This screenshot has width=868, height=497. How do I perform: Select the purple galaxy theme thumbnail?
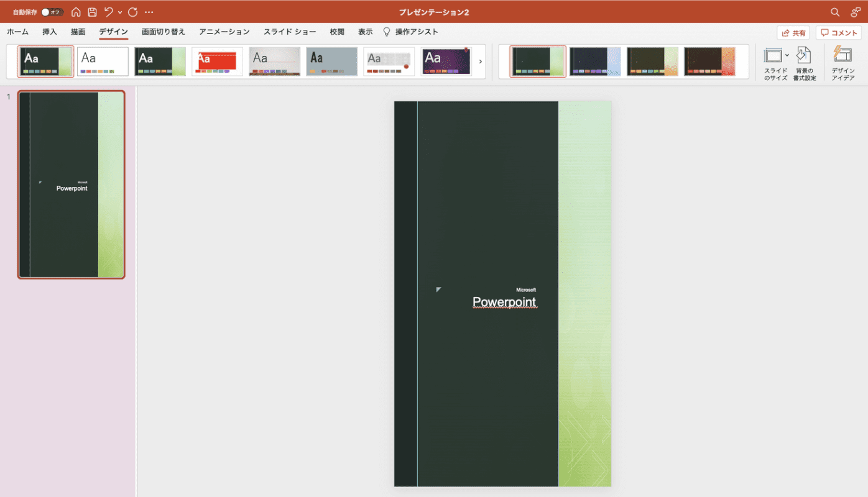(446, 62)
